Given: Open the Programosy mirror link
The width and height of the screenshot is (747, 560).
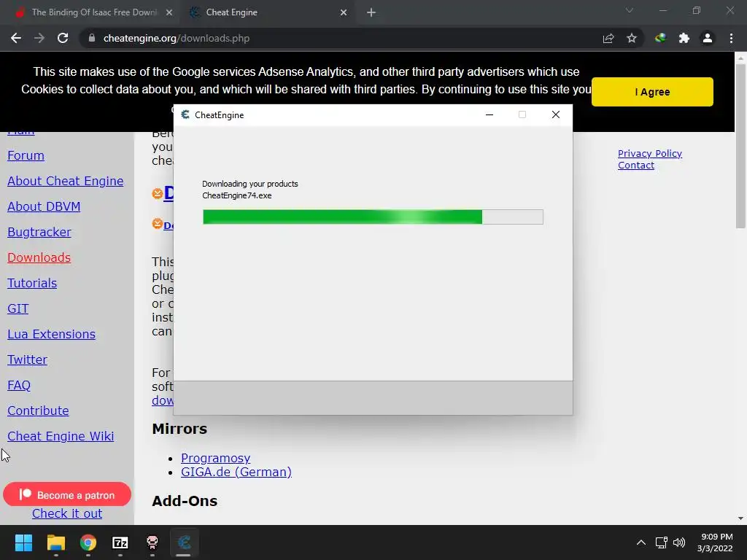Looking at the screenshot, I should [x=215, y=458].
